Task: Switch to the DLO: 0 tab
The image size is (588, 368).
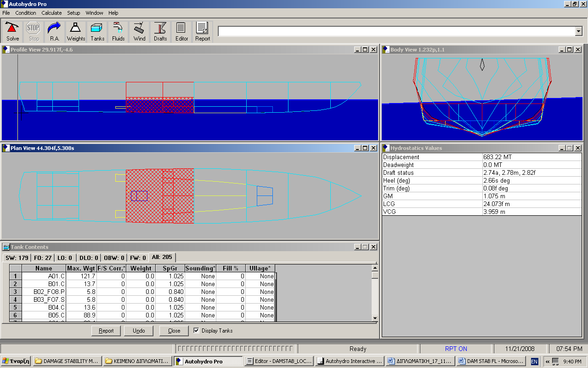Action: tap(88, 258)
